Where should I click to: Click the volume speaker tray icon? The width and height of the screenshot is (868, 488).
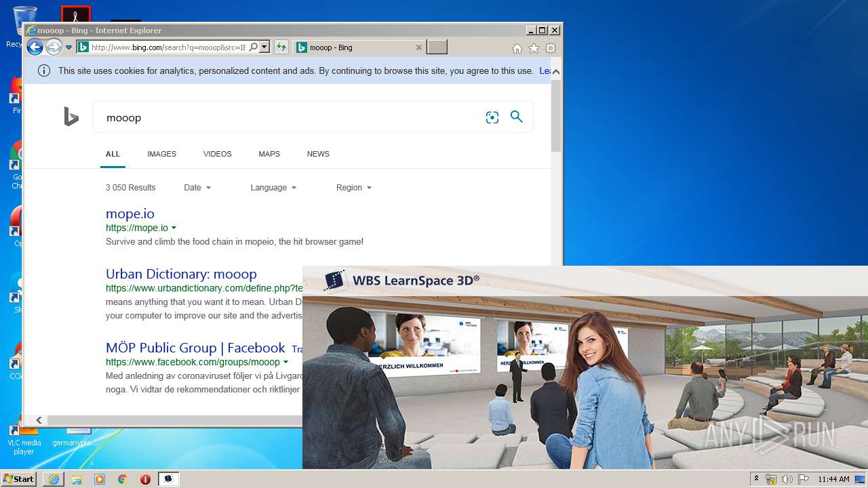pyautogui.click(x=787, y=479)
